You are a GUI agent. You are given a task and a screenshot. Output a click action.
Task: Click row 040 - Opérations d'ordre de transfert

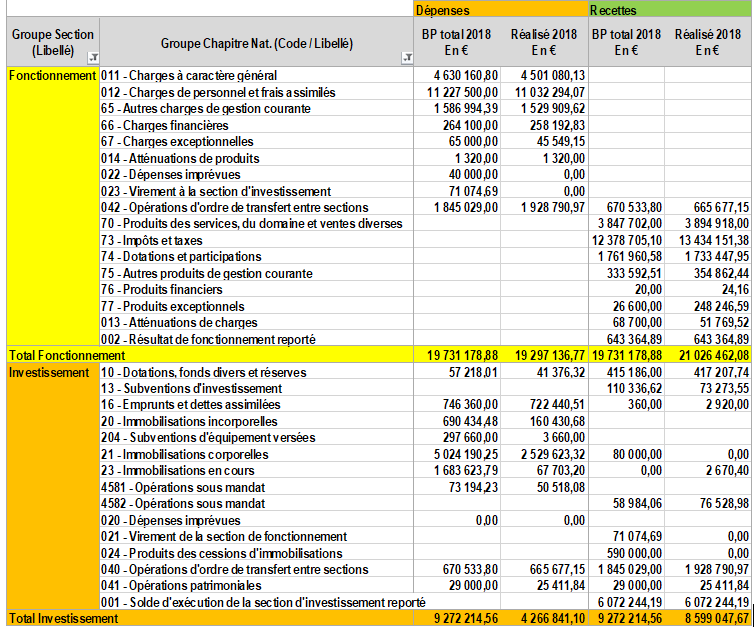tap(234, 569)
